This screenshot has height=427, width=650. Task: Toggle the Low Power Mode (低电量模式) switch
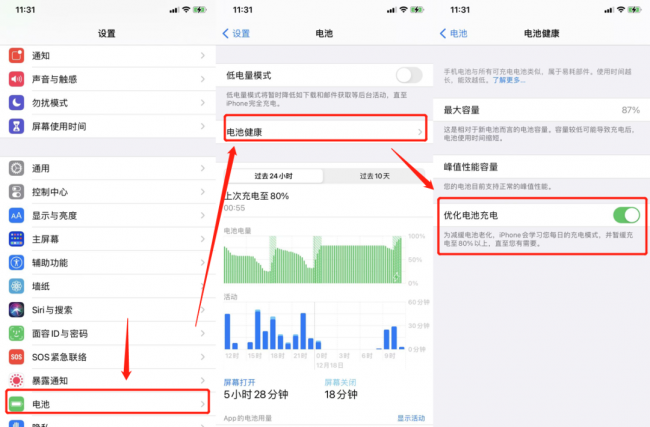tap(409, 75)
